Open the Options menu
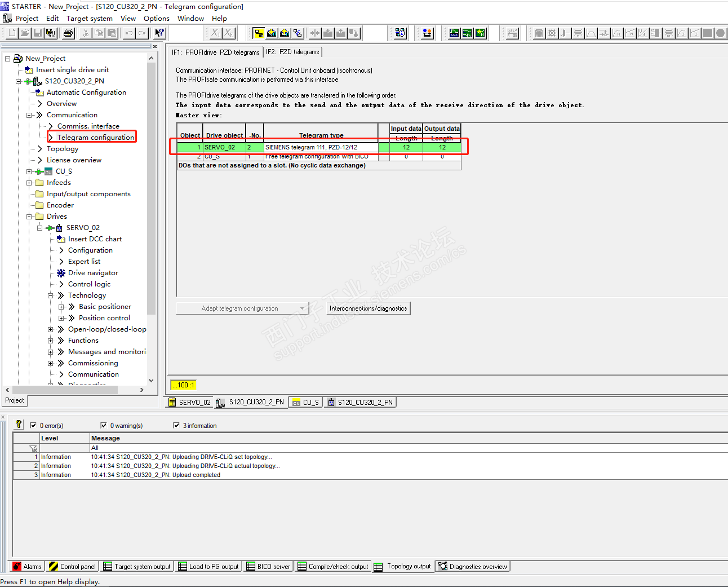This screenshot has height=587, width=728. [x=157, y=19]
